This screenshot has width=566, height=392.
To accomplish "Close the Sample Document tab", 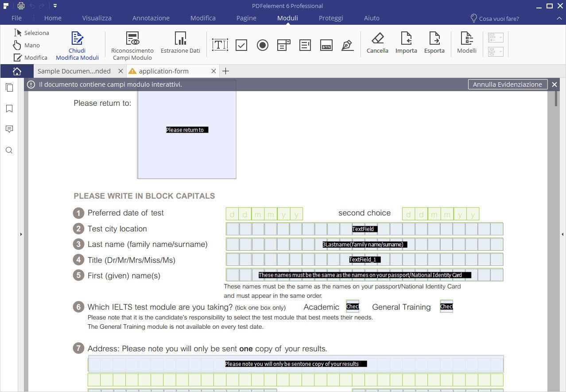I will [120, 71].
